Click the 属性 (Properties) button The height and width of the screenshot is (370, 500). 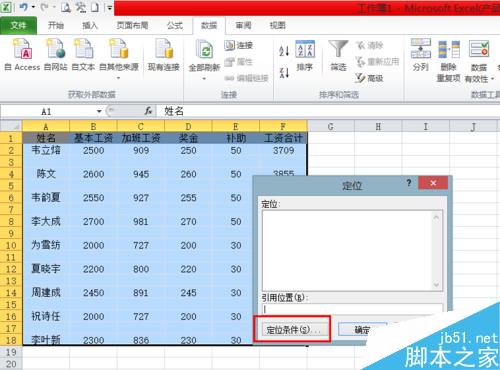click(238, 62)
